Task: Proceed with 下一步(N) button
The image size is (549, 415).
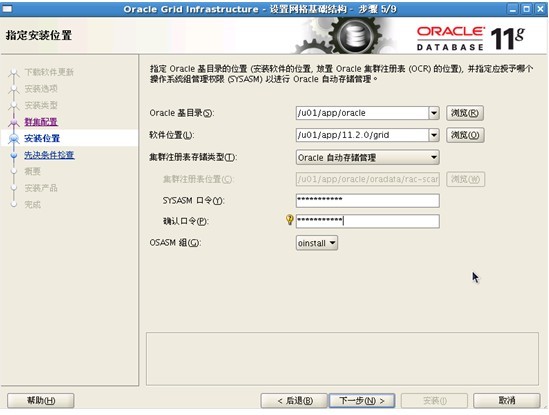Action: click(362, 400)
